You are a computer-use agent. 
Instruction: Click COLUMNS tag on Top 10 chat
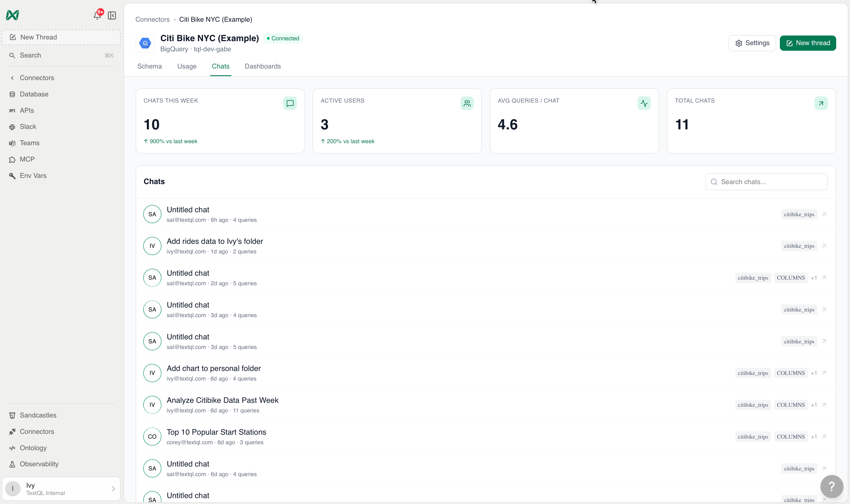click(x=791, y=437)
